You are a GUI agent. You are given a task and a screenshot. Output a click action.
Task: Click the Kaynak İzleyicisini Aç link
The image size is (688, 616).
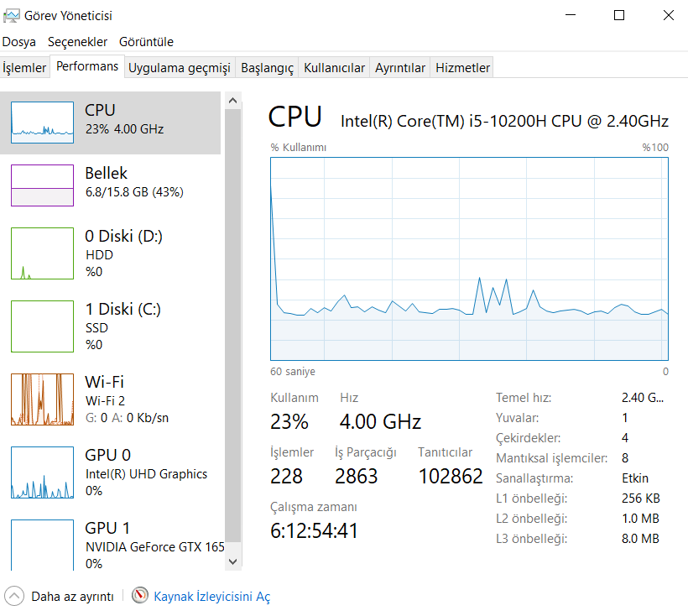[211, 596]
